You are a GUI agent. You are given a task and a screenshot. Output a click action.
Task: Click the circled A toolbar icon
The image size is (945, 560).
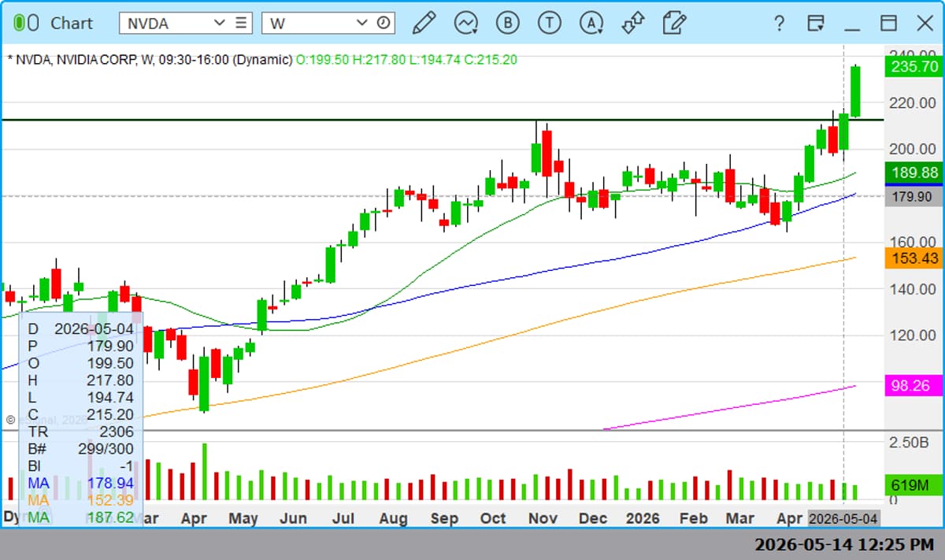pyautogui.click(x=591, y=23)
